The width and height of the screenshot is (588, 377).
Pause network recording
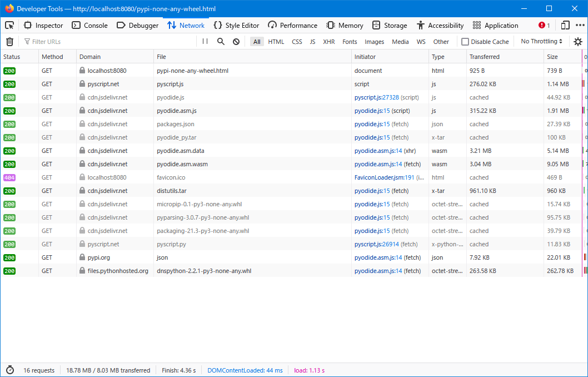205,41
